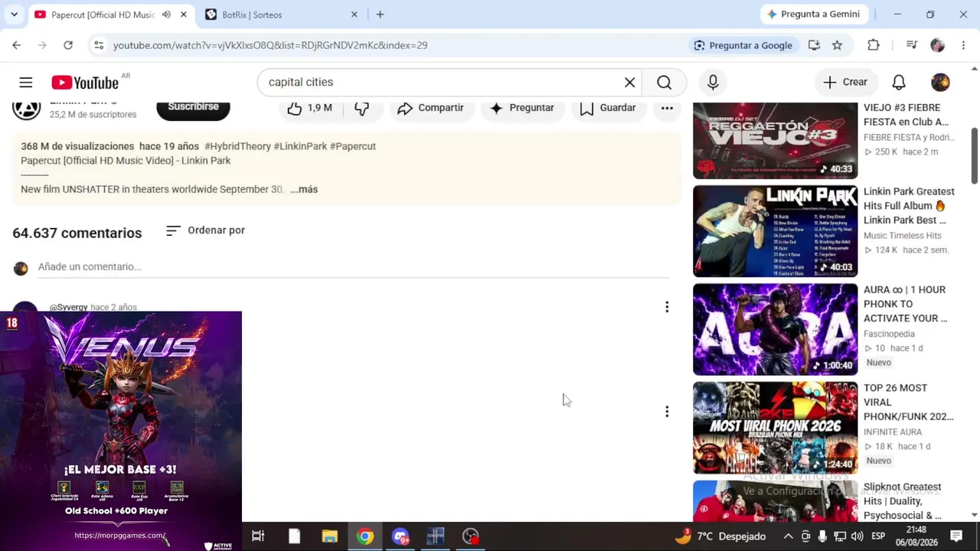The image size is (980, 551).
Task: Open options for the @Syvergy comment
Action: point(667,307)
